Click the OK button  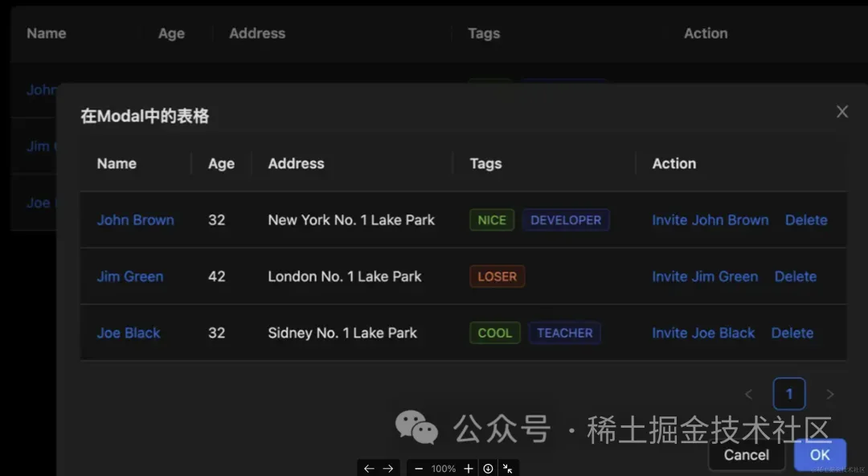pyautogui.click(x=820, y=455)
